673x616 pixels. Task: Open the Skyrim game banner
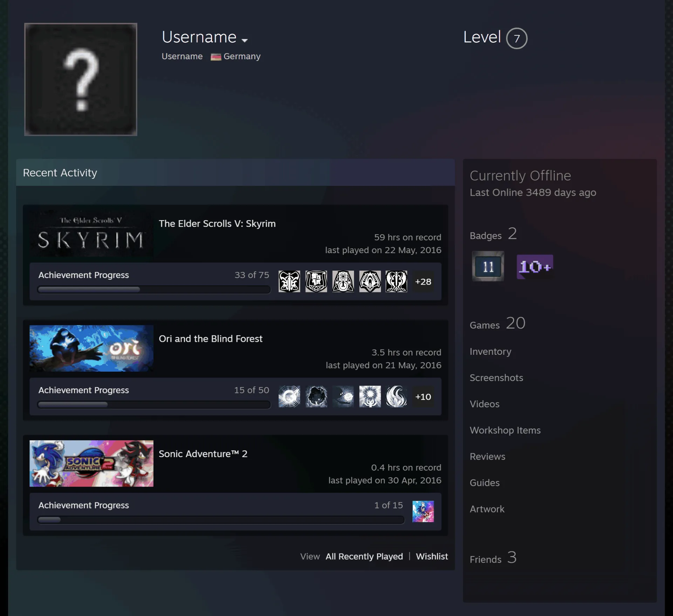click(91, 233)
